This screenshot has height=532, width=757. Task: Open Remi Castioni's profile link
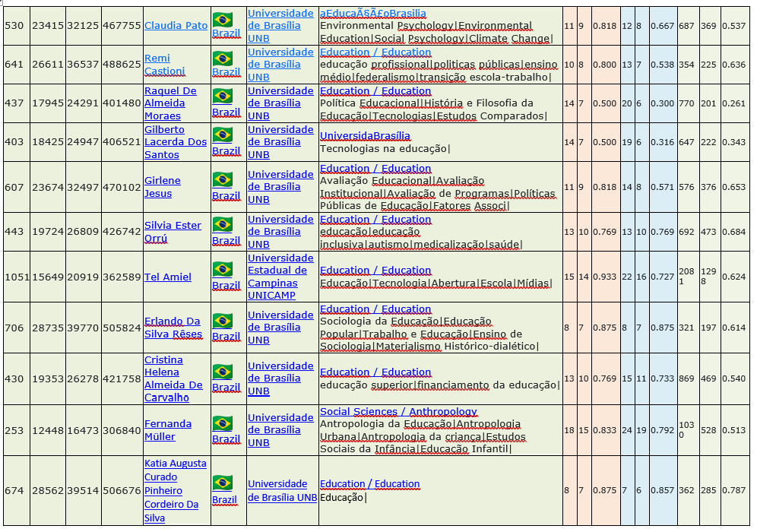coord(165,65)
